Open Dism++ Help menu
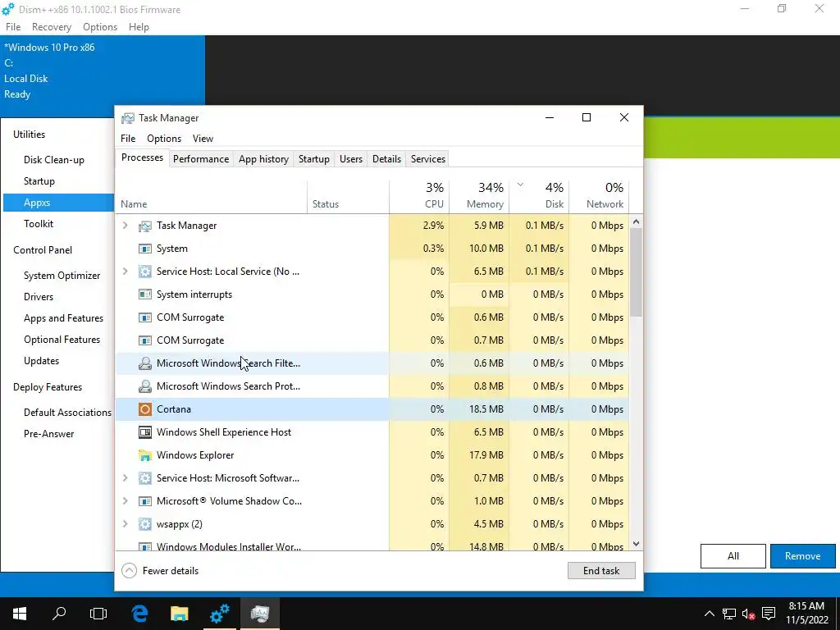Image resolution: width=840 pixels, height=630 pixels. [139, 27]
